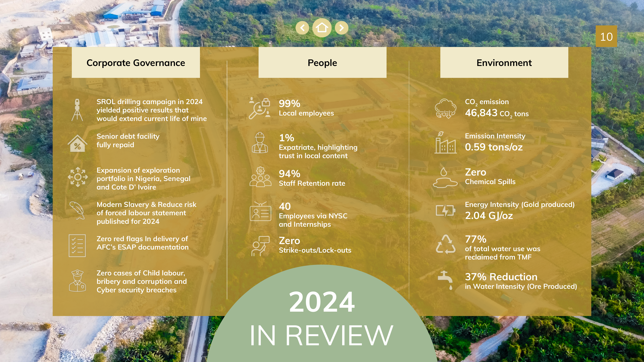Viewport: 644px width, 362px height.
Task: Select the hard-hat worker expatriate icon
Action: [260, 143]
